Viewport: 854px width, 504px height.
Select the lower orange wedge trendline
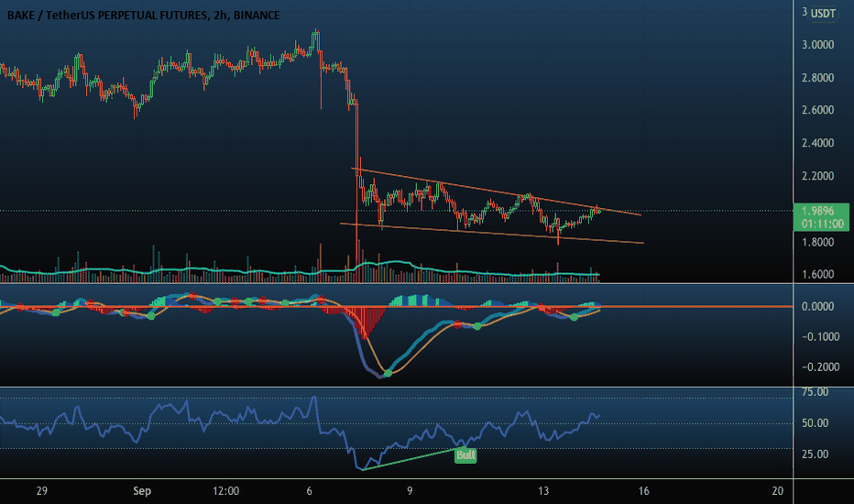492,233
